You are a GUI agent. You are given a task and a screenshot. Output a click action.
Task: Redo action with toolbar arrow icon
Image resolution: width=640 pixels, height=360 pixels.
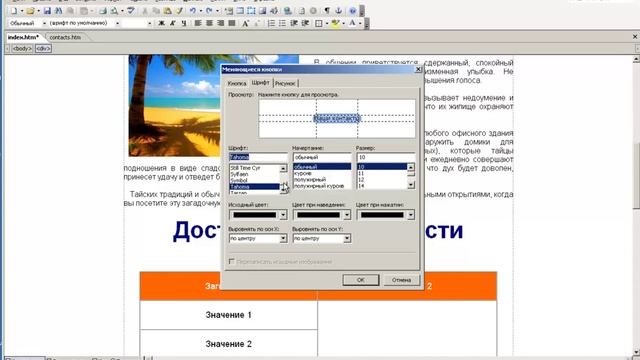tap(209, 11)
